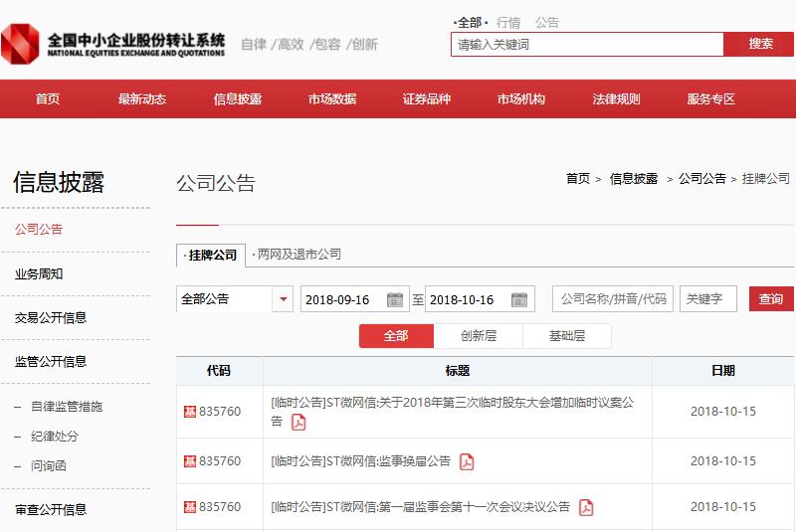Screen dimensions: 796x532
Task: Filter by 创新层 layer
Action: [479, 336]
